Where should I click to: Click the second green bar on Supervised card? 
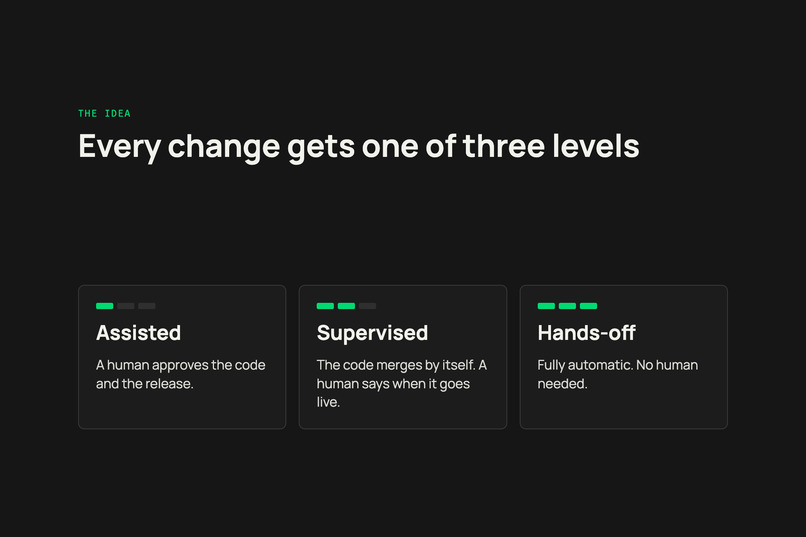point(346,306)
